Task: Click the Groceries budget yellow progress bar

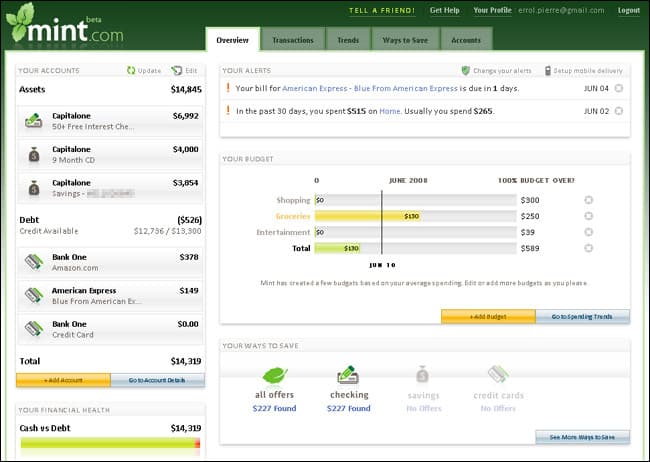Action: click(368, 216)
